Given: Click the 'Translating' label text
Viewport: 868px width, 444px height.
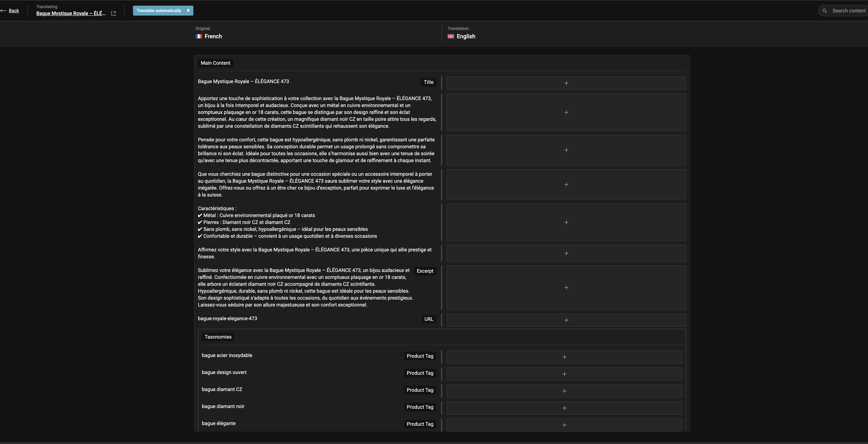Looking at the screenshot, I should click(x=47, y=7).
